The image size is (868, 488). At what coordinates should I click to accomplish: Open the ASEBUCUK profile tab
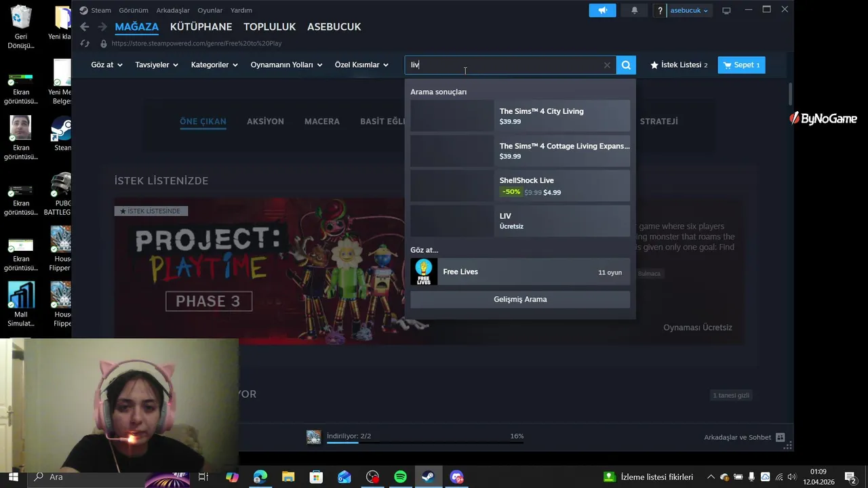pos(334,26)
